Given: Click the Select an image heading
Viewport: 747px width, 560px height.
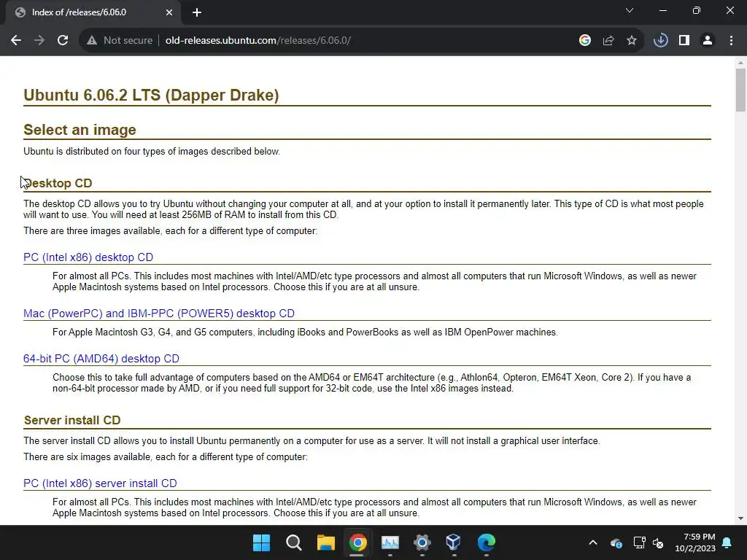Looking at the screenshot, I should (80, 130).
